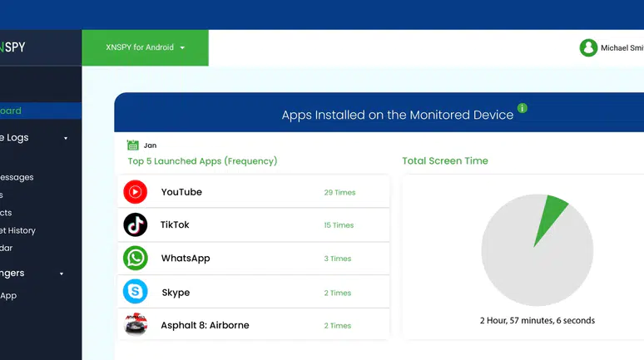Click the Skype app icon
This screenshot has height=360, width=644.
coord(135,291)
